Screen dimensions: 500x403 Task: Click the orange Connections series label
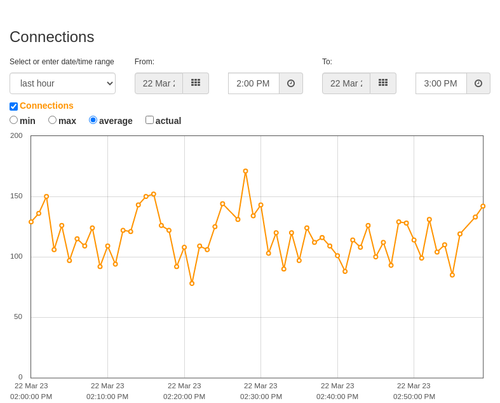[x=46, y=106]
